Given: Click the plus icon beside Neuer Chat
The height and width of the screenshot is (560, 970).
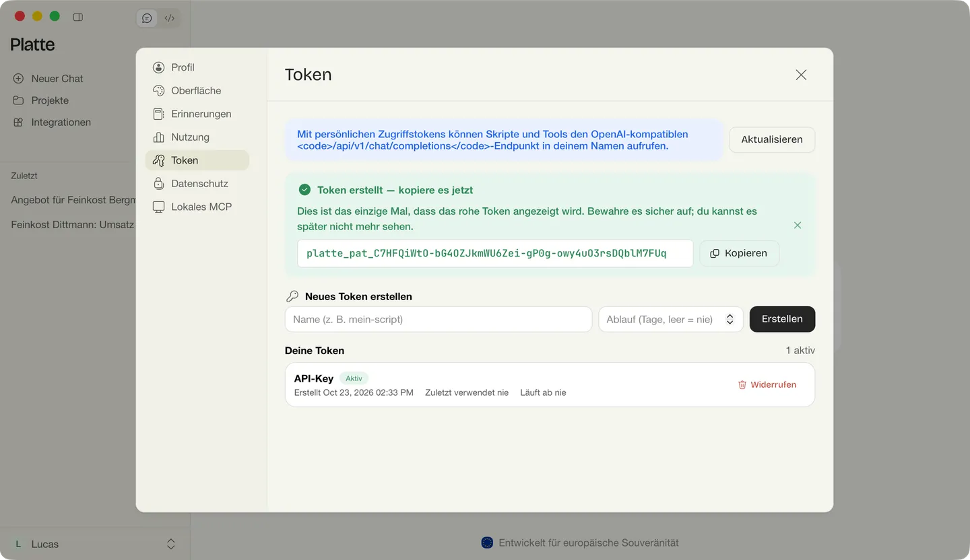Looking at the screenshot, I should pyautogui.click(x=18, y=79).
